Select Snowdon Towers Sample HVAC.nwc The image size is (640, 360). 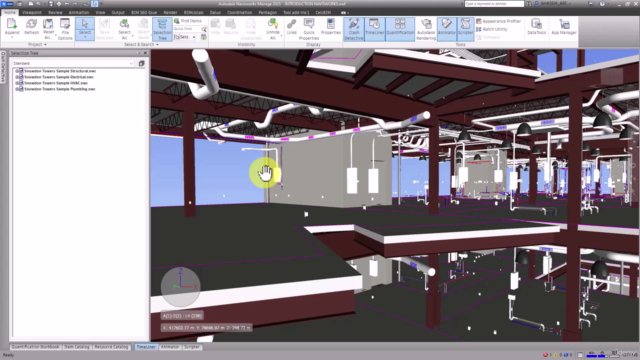[x=56, y=83]
